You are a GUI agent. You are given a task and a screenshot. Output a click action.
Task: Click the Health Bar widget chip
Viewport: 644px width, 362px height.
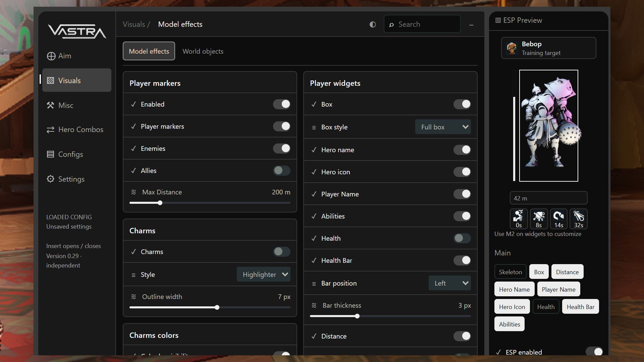pyautogui.click(x=581, y=307)
